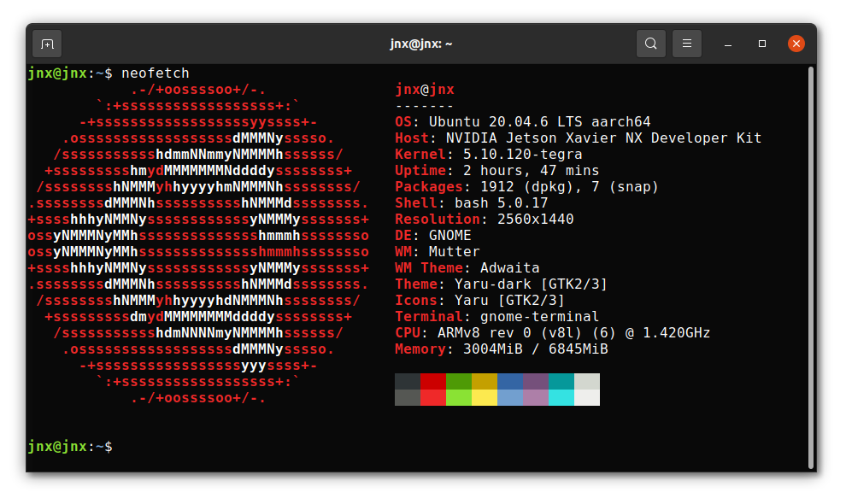
Task: Click the resolution value '2560x1440'
Action: pyautogui.click(x=536, y=219)
